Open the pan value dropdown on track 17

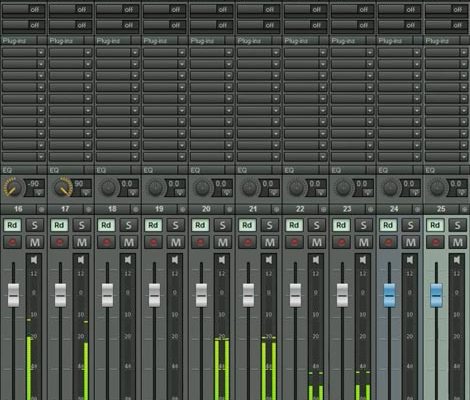pyautogui.click(x=86, y=193)
